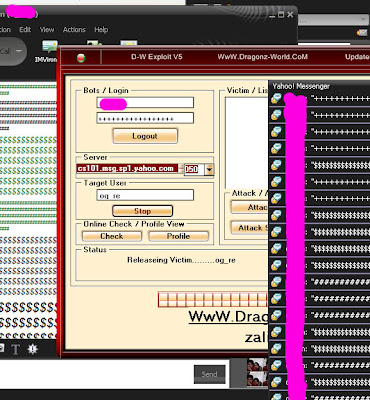Click the bot login username field
Screen dimensions: 370x400
[145, 102]
